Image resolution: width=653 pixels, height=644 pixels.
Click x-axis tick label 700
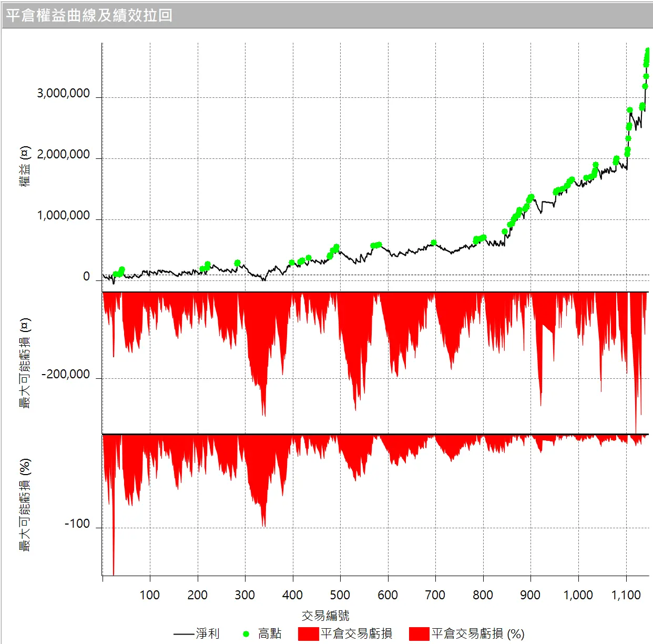click(435, 595)
